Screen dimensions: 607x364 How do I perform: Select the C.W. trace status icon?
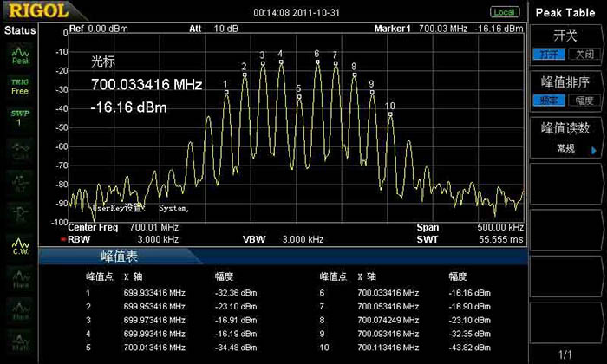point(19,247)
